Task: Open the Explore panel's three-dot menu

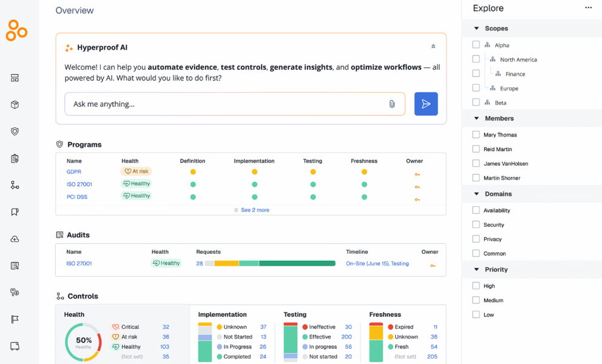Action: (x=588, y=7)
